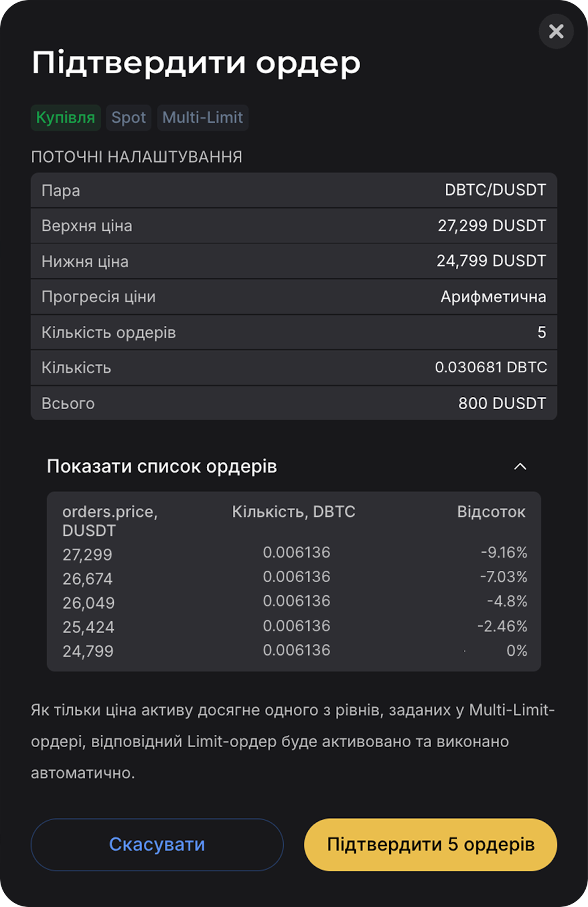Click the Купівля tag

pos(66,118)
